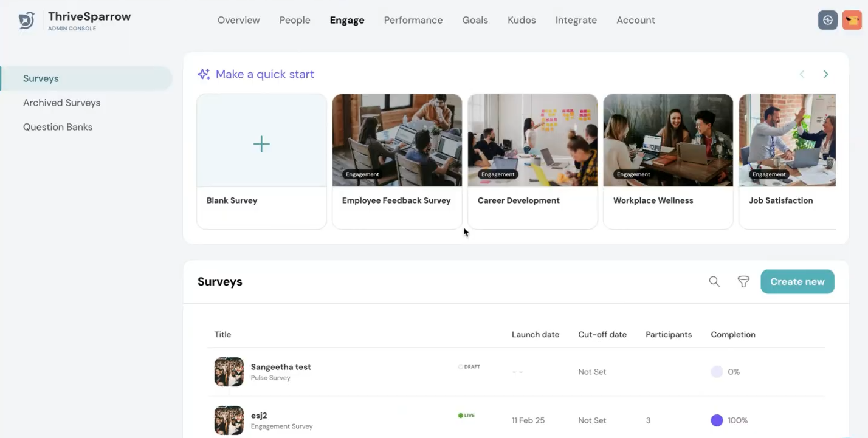Click the 100% completion indicator circle

[717, 420]
